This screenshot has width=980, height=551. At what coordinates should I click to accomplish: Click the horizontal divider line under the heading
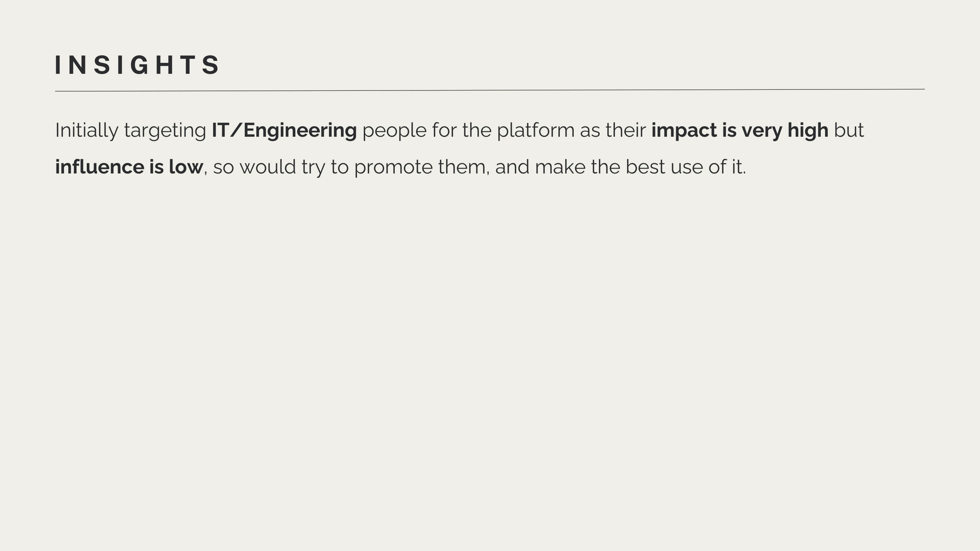(x=490, y=90)
